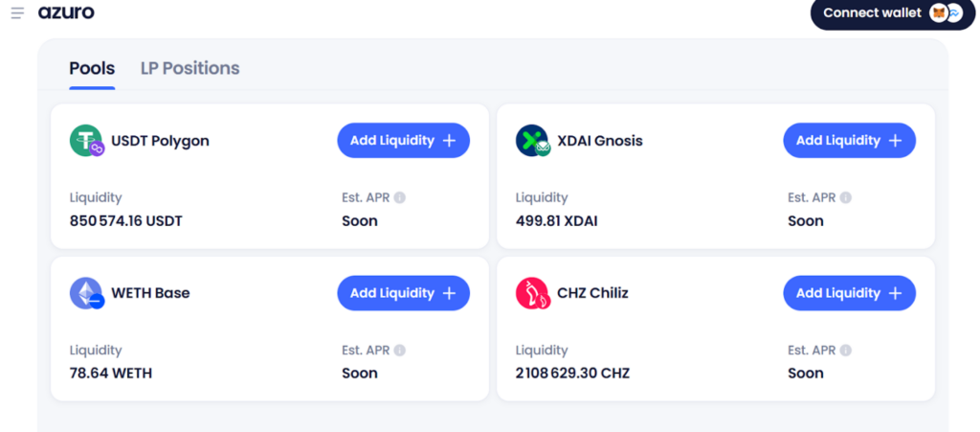Screen dimensions: 980x432
Task: Open the hamburger menu icon
Action: [17, 13]
